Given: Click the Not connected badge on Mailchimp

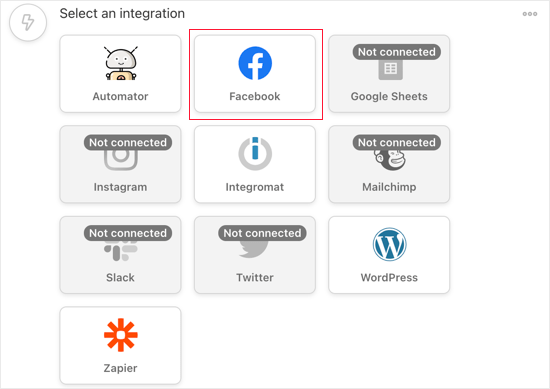Looking at the screenshot, I should click(396, 142).
